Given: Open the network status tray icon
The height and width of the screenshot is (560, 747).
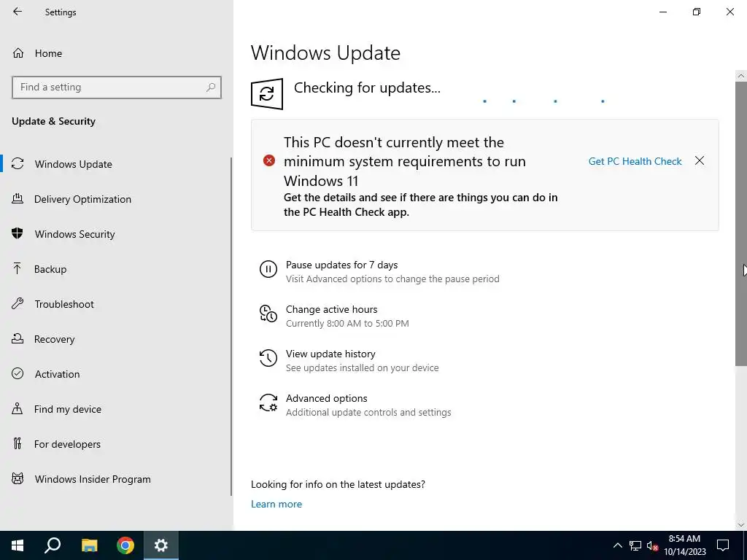Looking at the screenshot, I should (x=635, y=545).
